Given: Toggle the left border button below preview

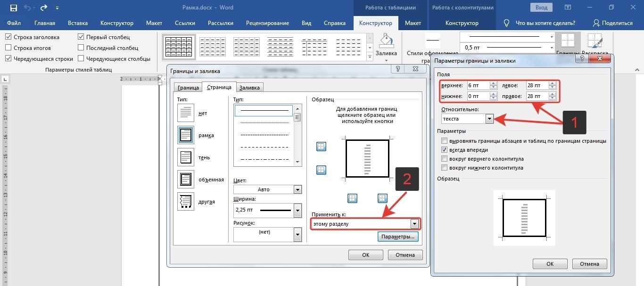Looking at the screenshot, I should (352, 198).
